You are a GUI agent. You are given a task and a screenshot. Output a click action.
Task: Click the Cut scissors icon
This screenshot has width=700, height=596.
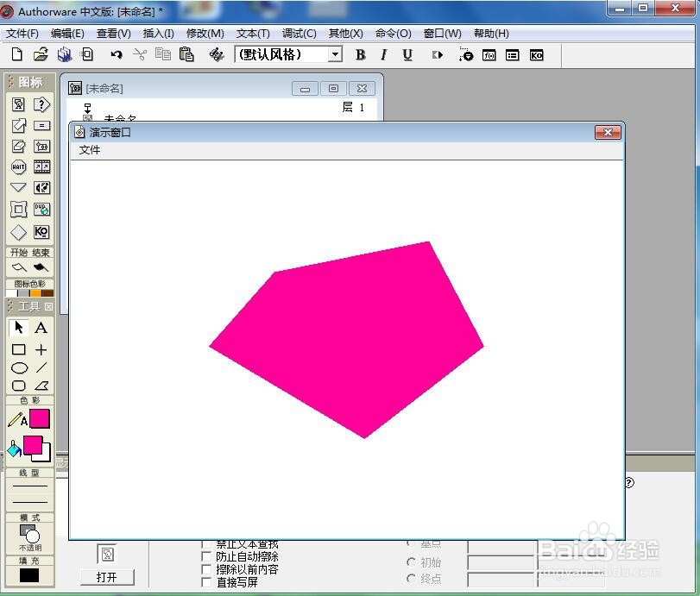click(140, 54)
